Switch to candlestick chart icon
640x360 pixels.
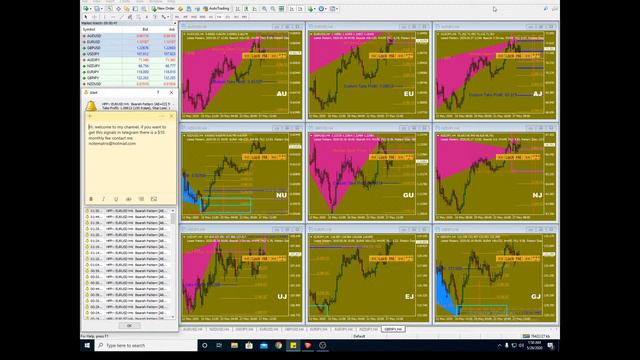(246, 9)
